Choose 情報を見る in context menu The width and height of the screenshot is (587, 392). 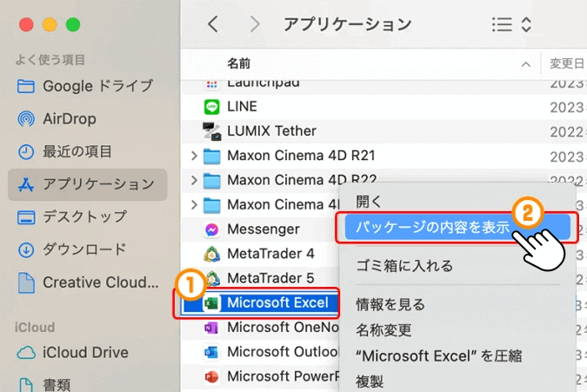pyautogui.click(x=390, y=304)
